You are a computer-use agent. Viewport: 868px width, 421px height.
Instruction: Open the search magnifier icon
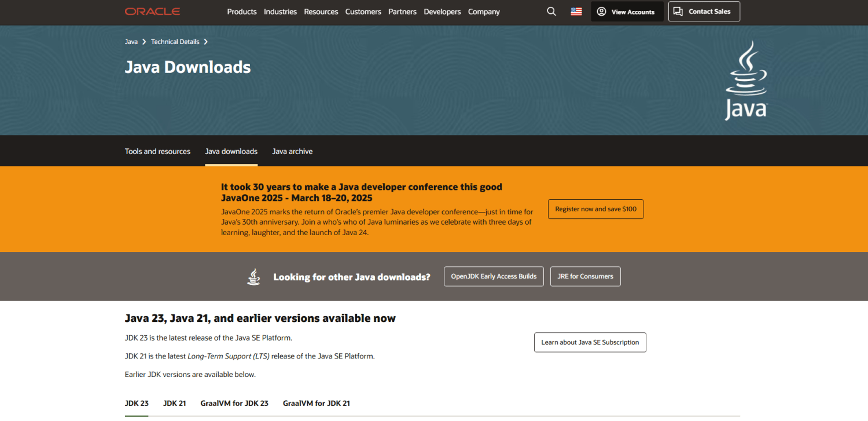point(551,12)
